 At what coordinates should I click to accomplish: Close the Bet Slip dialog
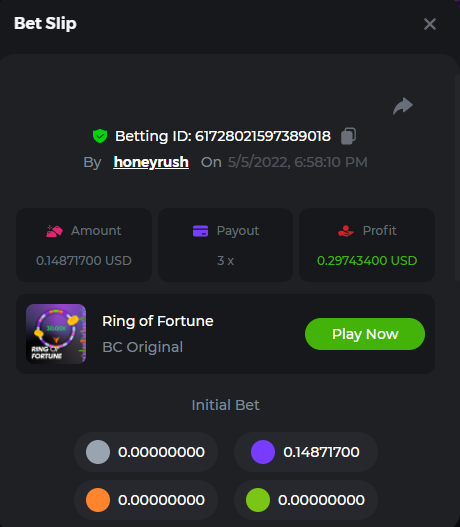pyautogui.click(x=430, y=24)
